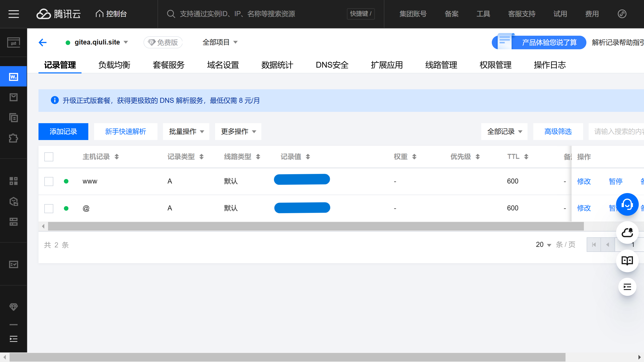Image resolution: width=644 pixels, height=362 pixels.
Task: Expand the 批量操作 dropdown
Action: coord(186,131)
